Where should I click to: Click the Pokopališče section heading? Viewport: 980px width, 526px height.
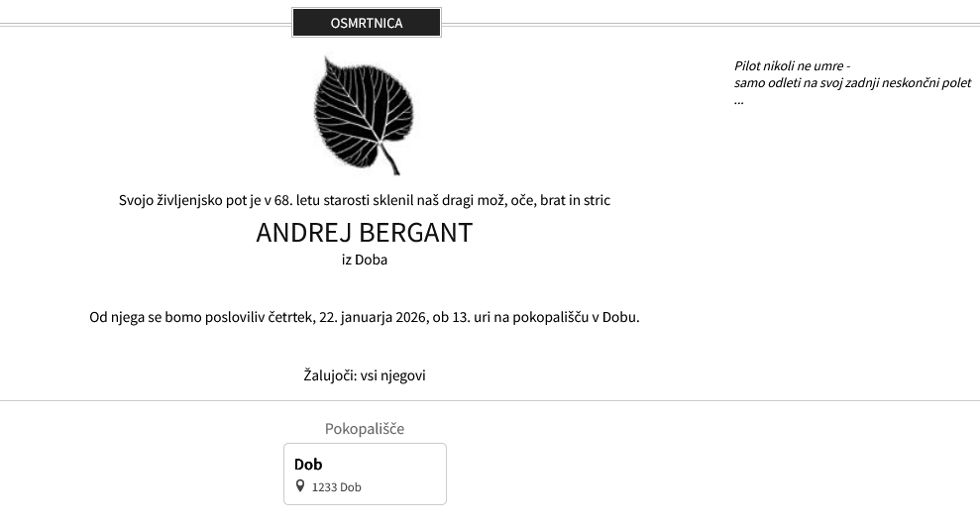[365, 429]
